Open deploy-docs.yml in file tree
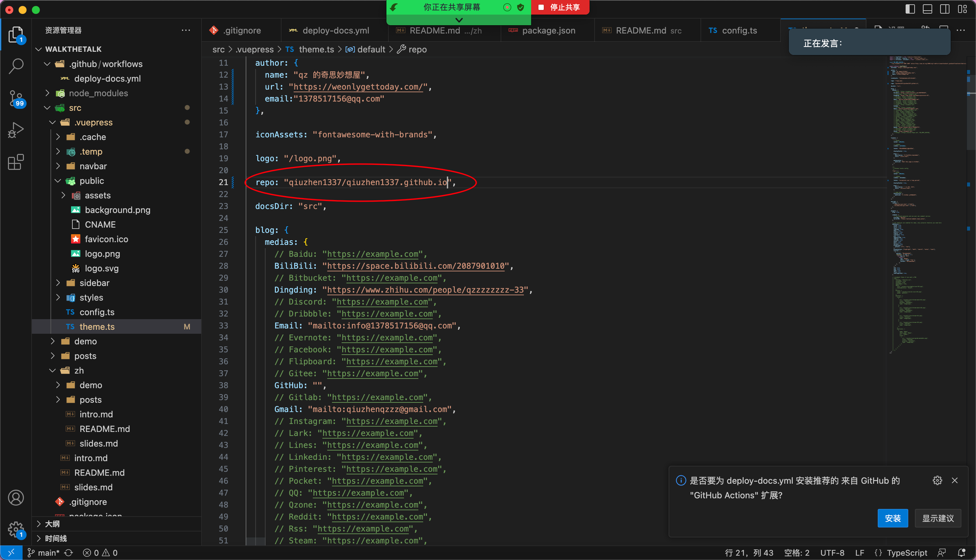This screenshot has width=976, height=560. [107, 79]
